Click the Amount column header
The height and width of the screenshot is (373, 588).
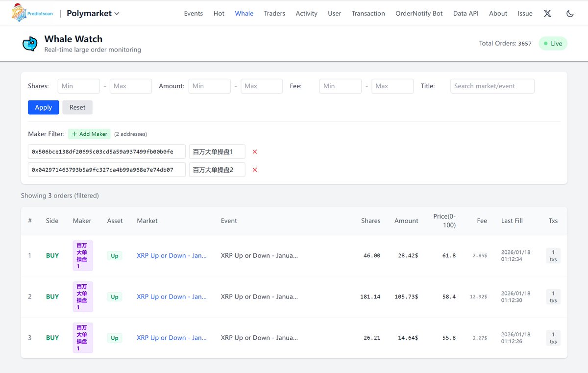point(406,221)
